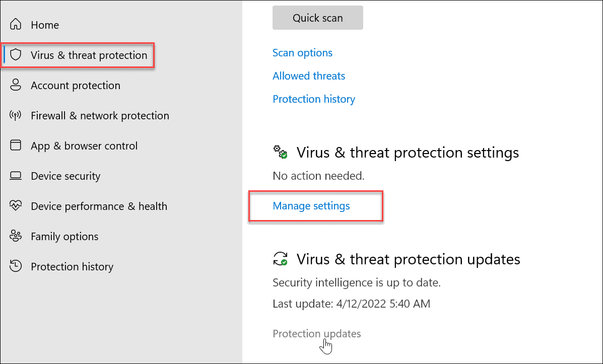Viewport: 603px width, 364px height.
Task: Click the App & browser control icon
Action: [x=17, y=145]
